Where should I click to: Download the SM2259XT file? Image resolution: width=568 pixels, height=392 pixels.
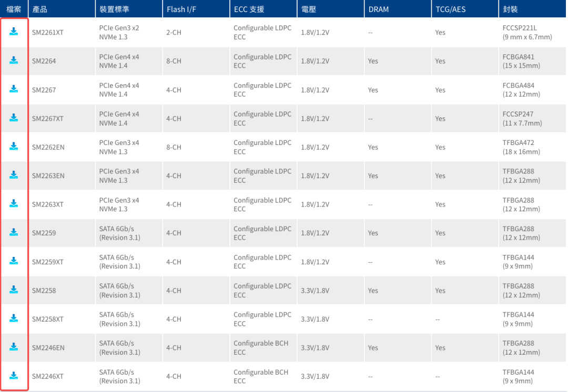(14, 261)
